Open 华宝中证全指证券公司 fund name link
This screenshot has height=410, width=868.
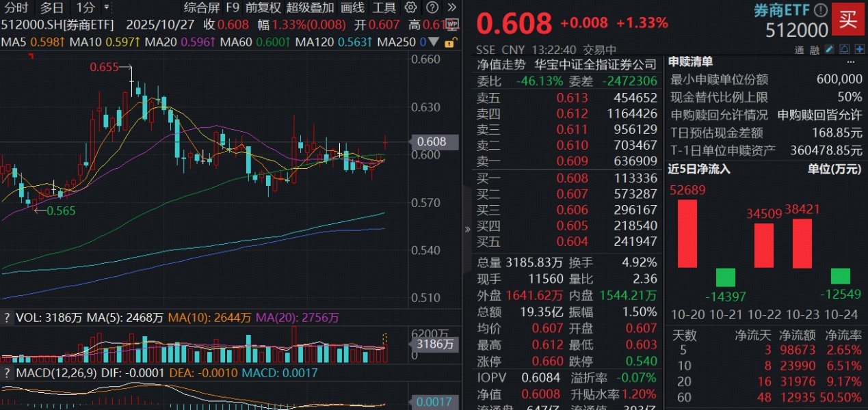596,65
